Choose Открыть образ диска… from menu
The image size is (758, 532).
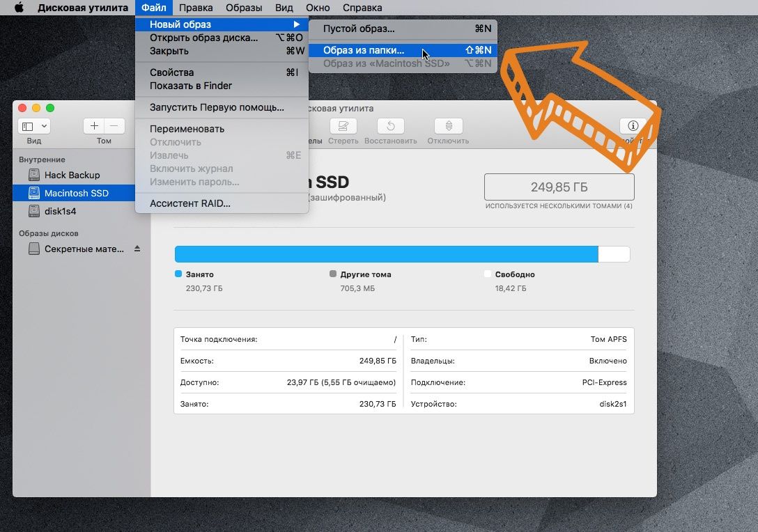(x=222, y=38)
